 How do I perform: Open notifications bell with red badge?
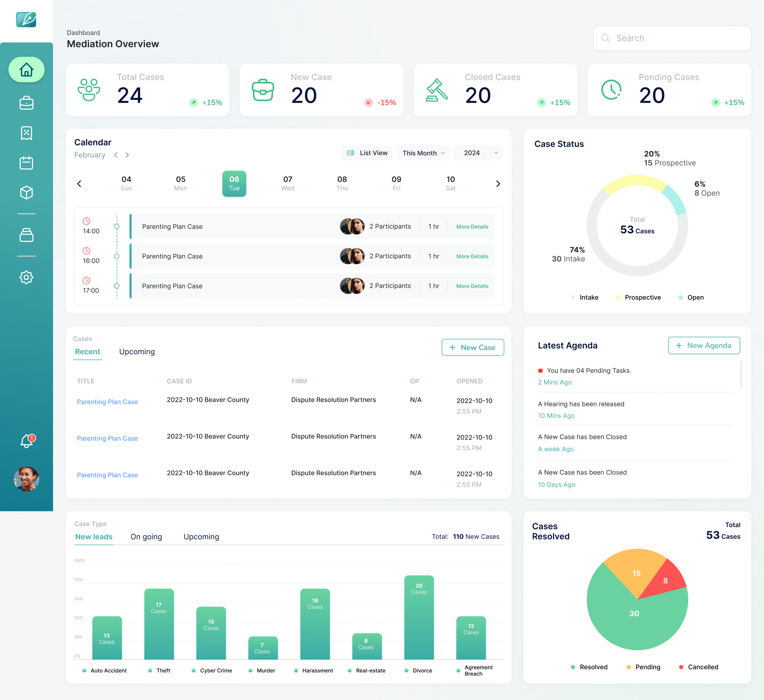click(27, 441)
